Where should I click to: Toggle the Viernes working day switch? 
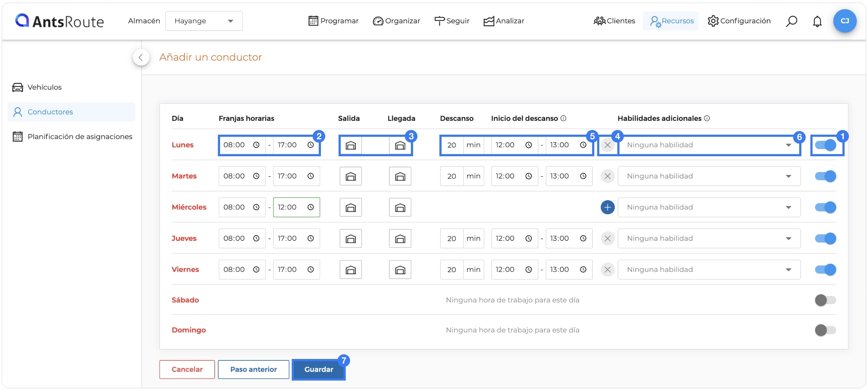pos(826,270)
